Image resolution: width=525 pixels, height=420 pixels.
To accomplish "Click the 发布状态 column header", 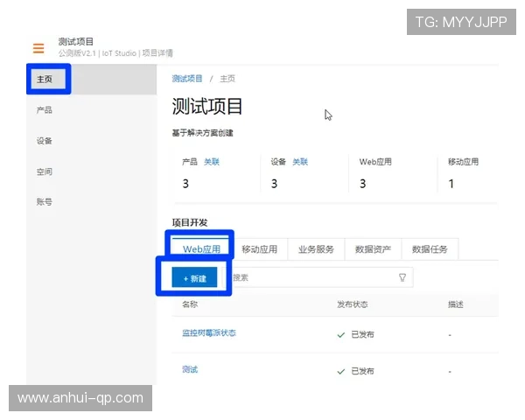I will click(x=353, y=304).
